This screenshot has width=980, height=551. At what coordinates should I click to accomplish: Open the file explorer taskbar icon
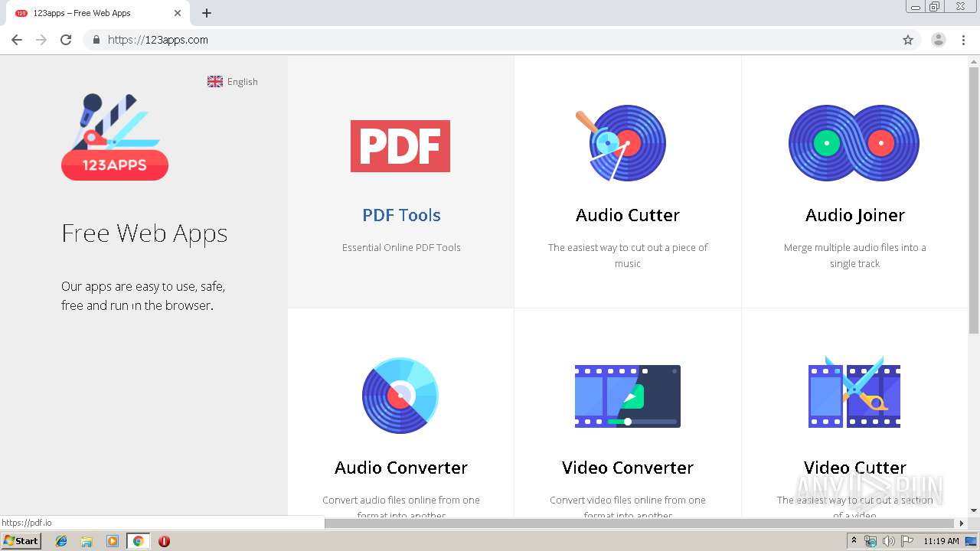pos(87,541)
